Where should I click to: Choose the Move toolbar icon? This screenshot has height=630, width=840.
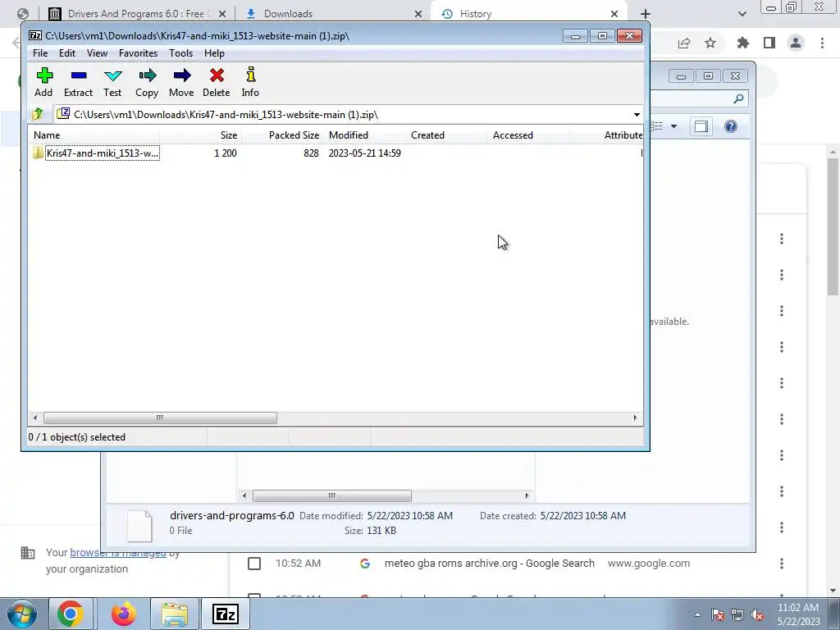(x=181, y=82)
